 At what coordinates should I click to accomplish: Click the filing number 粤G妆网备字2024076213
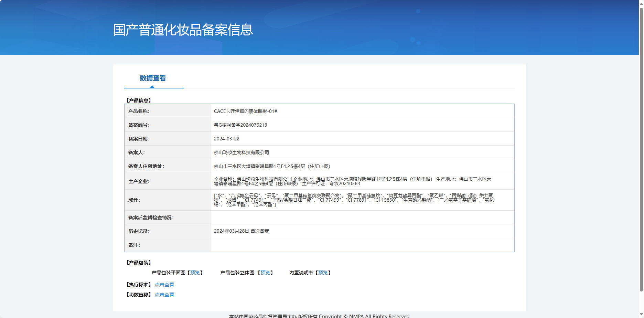click(240, 125)
